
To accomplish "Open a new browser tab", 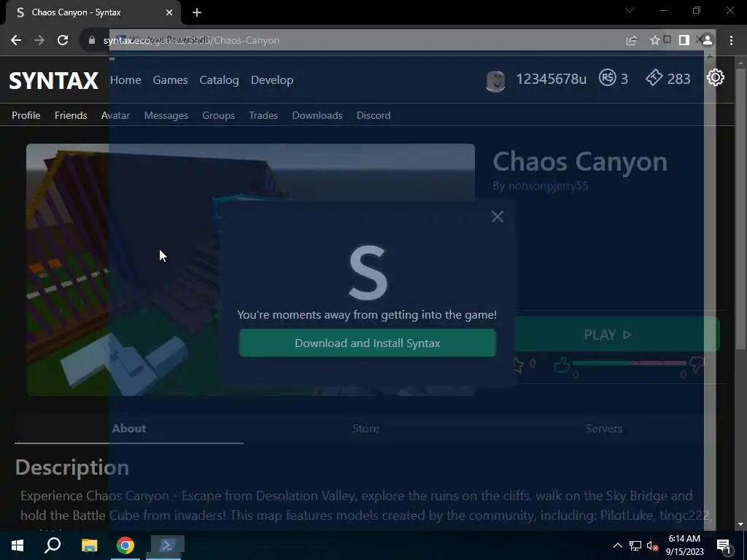I will [197, 12].
